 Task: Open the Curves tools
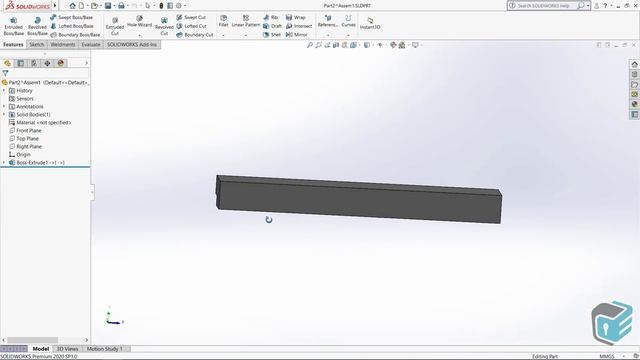348,21
